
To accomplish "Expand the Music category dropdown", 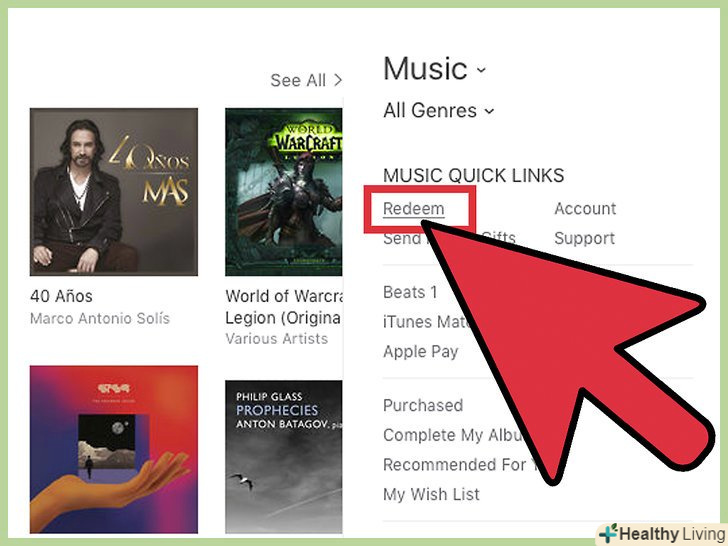I will pyautogui.click(x=435, y=69).
